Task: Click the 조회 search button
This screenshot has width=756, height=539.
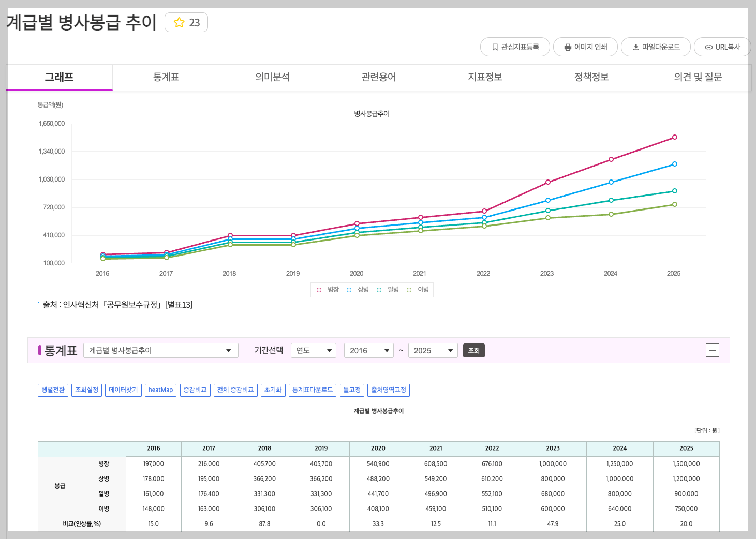Action: pos(473,350)
